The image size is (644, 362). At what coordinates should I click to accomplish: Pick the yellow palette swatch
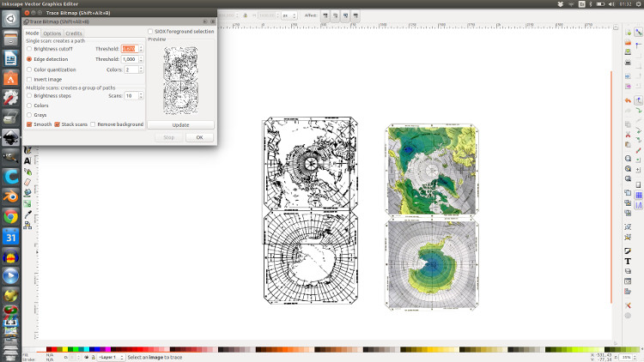coord(65,349)
